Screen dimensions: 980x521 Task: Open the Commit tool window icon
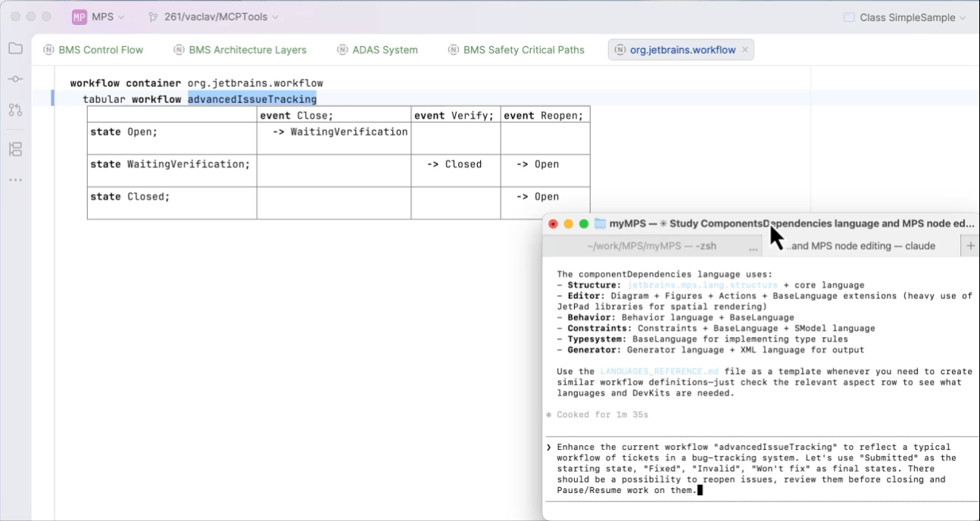point(15,79)
